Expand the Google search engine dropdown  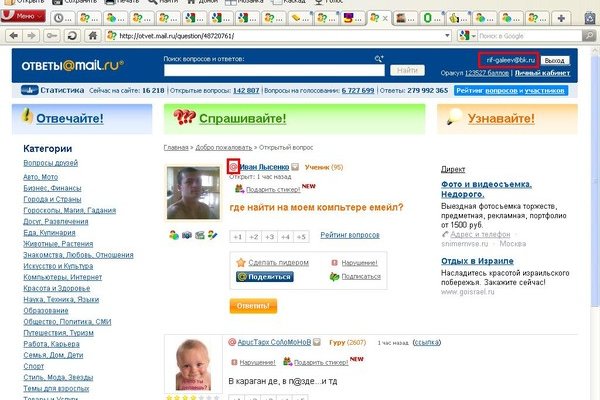[475, 36]
